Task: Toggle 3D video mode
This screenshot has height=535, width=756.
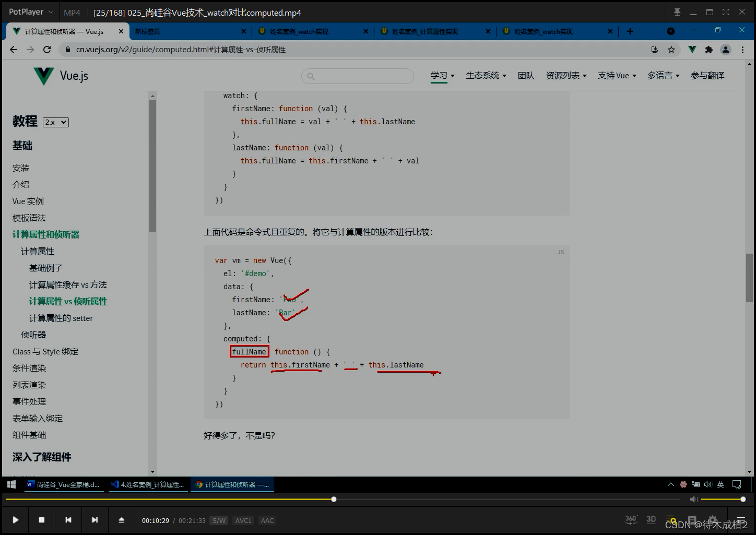Action: click(x=651, y=519)
